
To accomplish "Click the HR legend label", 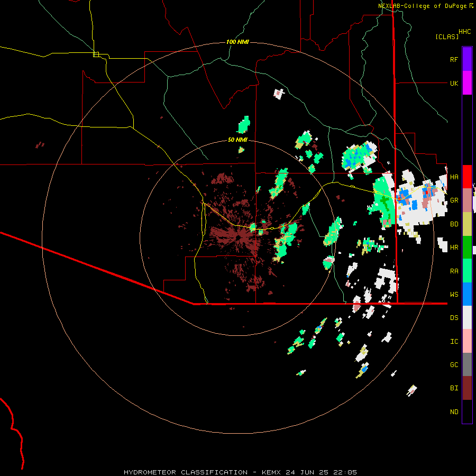I will 454,248.
